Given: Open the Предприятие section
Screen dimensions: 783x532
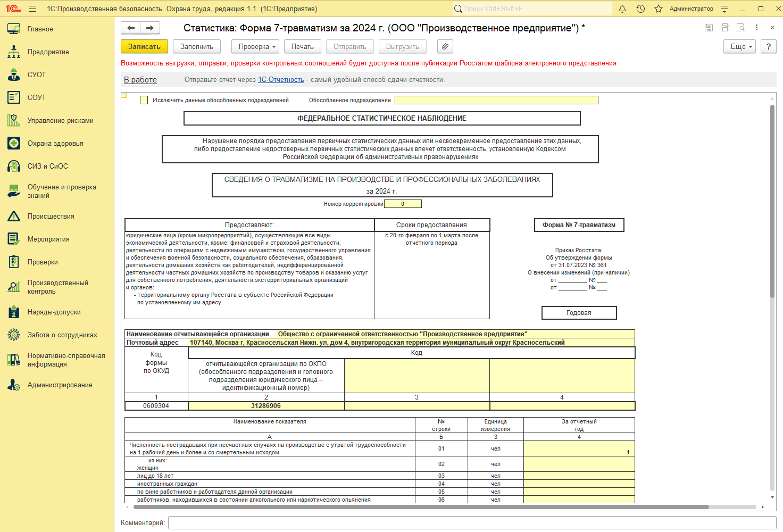Looking at the screenshot, I should click(57, 52).
